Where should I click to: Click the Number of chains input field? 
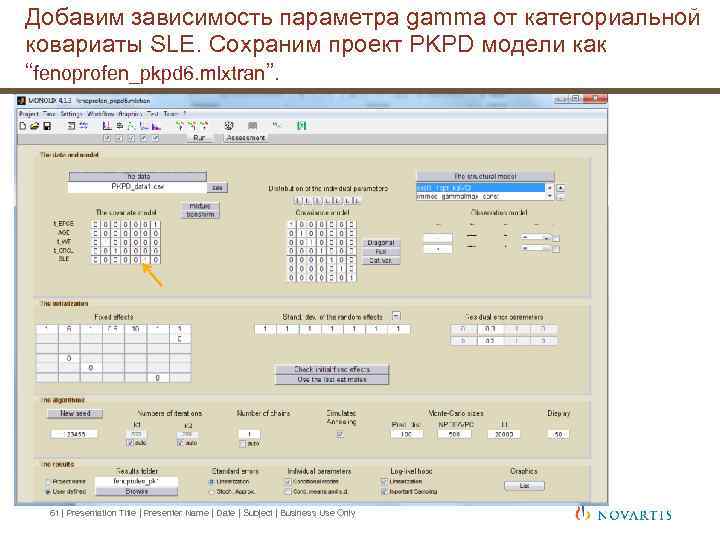click(249, 434)
